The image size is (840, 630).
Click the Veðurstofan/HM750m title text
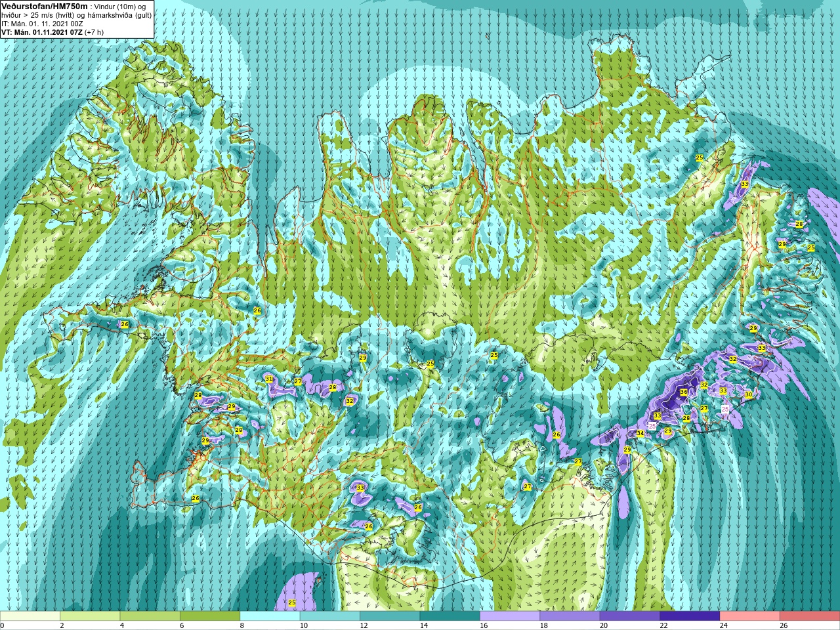[45, 6]
